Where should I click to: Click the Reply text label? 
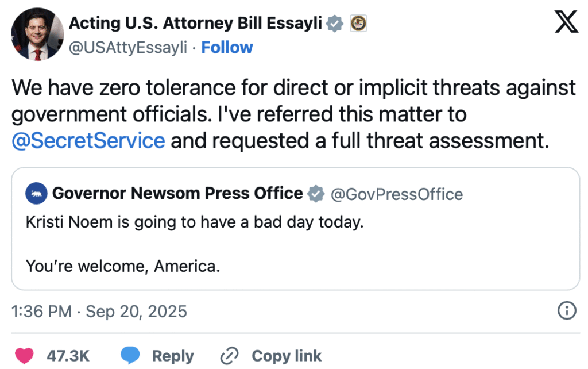click(173, 356)
